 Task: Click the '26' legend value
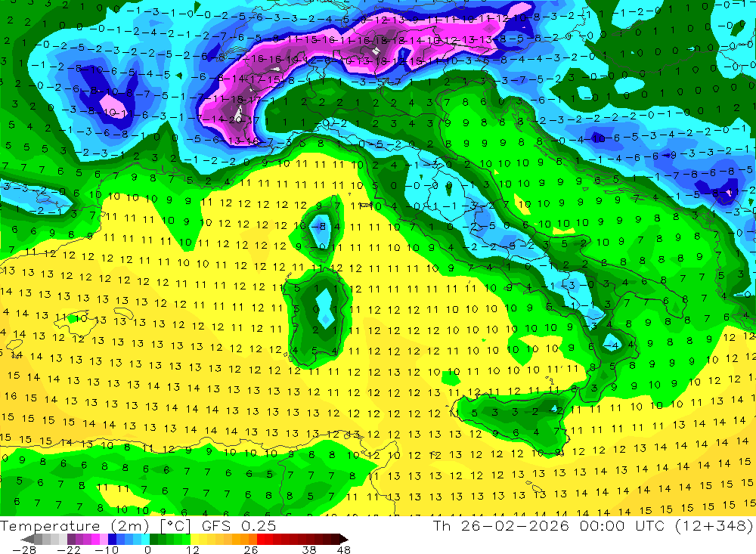coord(251,549)
